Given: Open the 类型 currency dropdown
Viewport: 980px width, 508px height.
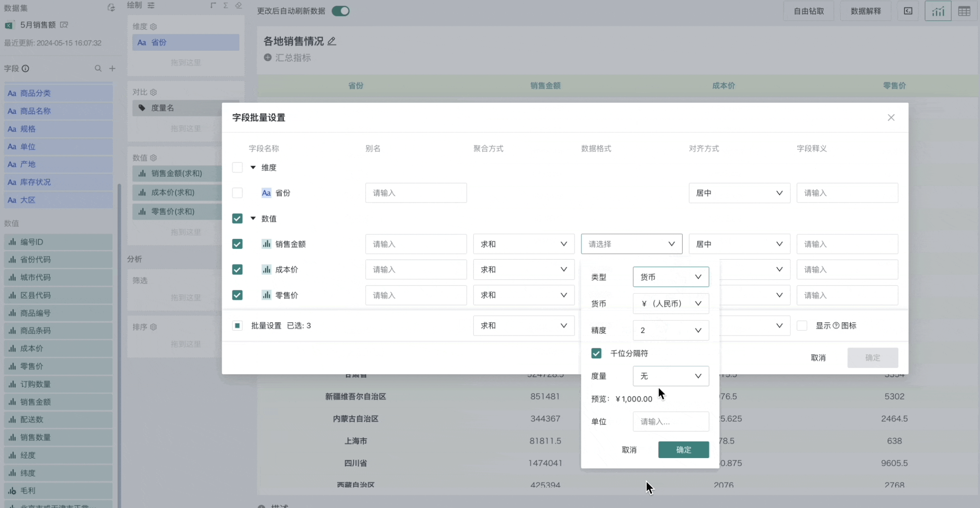Looking at the screenshot, I should pyautogui.click(x=670, y=277).
